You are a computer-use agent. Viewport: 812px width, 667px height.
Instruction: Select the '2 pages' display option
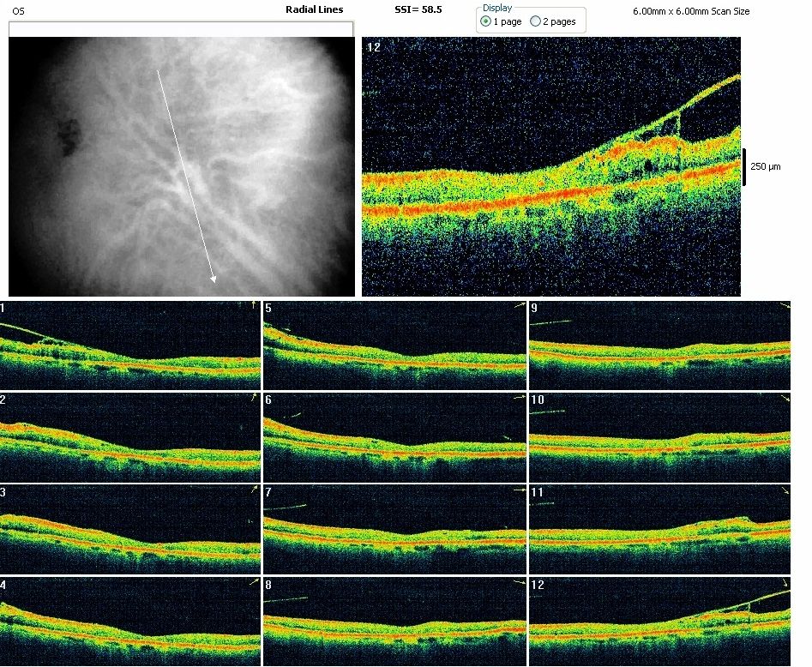coord(553,21)
